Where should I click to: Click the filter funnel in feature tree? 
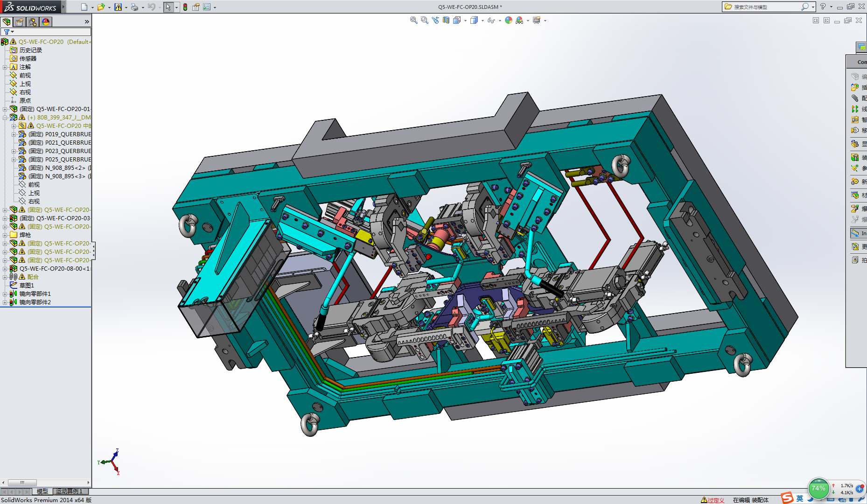7,32
